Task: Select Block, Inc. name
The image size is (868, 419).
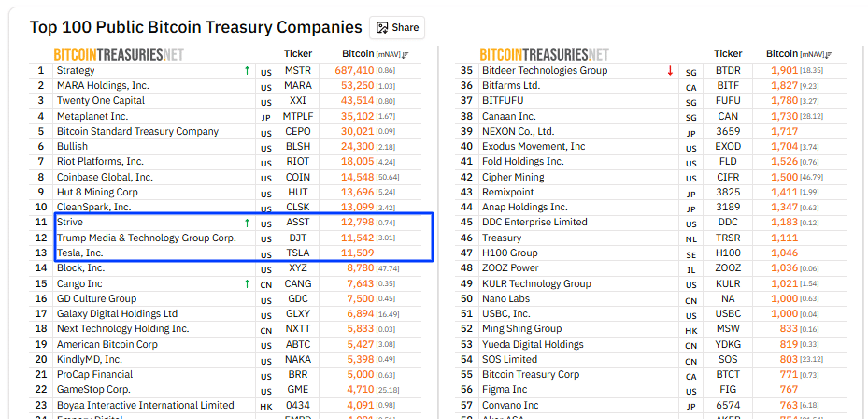Action: (x=81, y=268)
